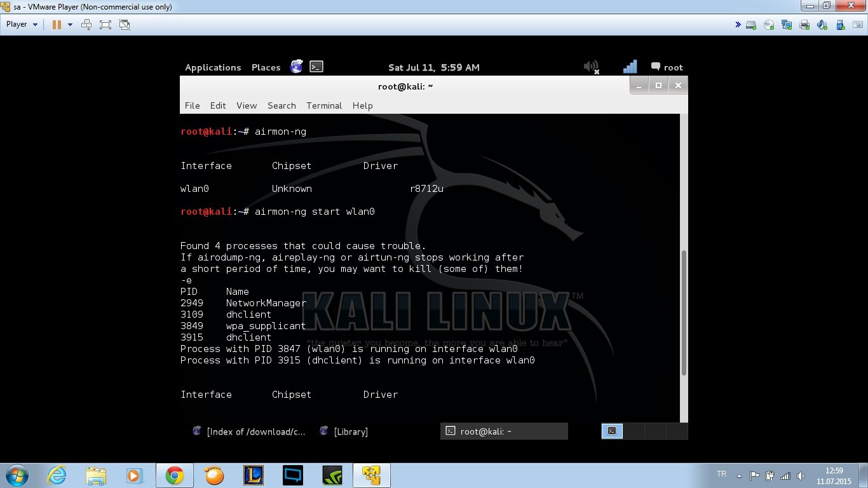868x488 pixels.
Task: Open the Windows Start menu
Action: pos(17,475)
